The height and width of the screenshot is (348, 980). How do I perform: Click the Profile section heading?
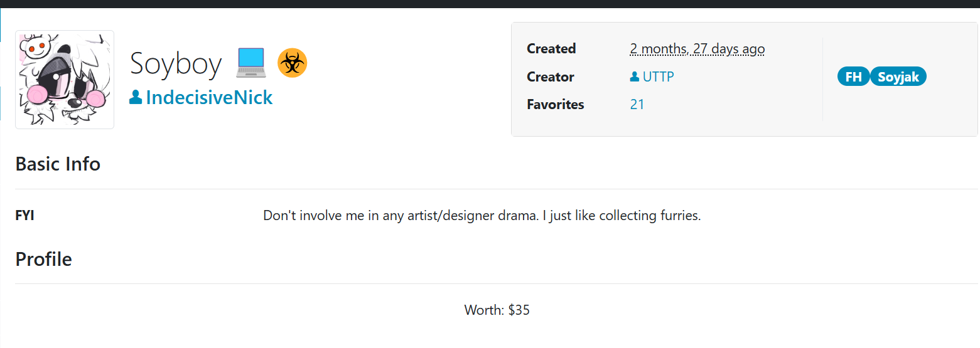43,259
